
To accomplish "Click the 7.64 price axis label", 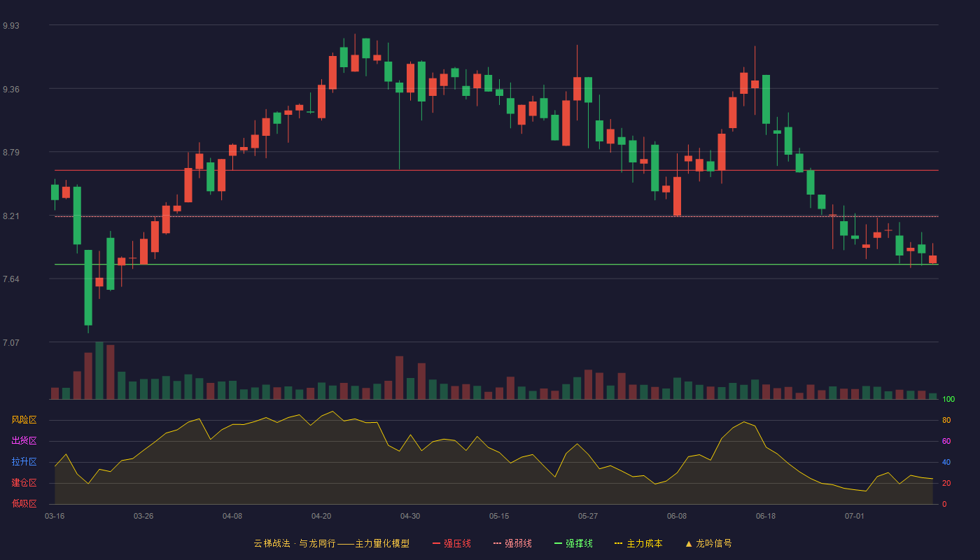I will click(11, 279).
